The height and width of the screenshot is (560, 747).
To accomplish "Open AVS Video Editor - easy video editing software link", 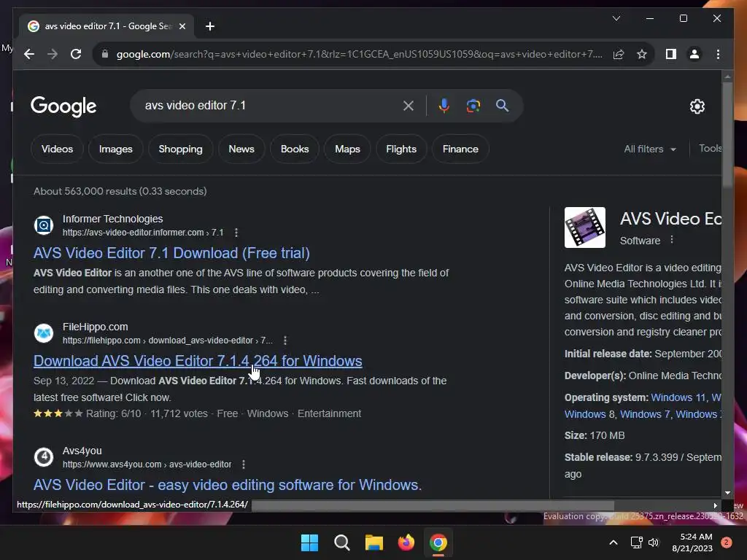I will click(228, 485).
